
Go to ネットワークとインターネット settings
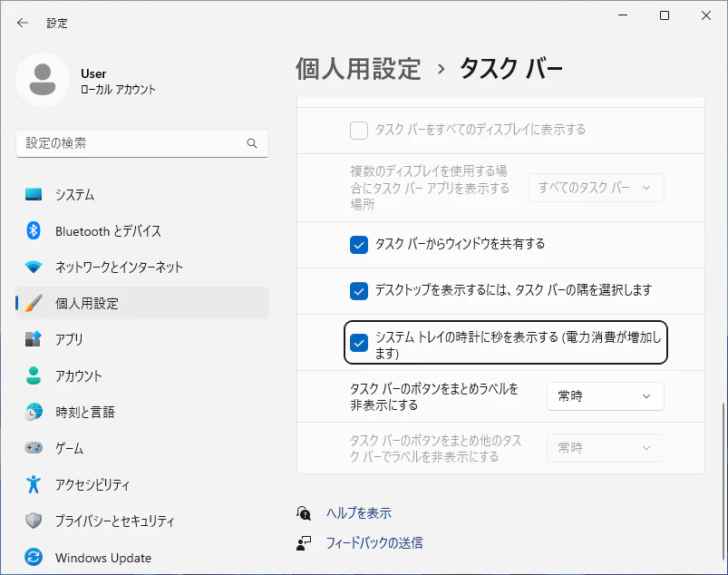click(x=142, y=267)
